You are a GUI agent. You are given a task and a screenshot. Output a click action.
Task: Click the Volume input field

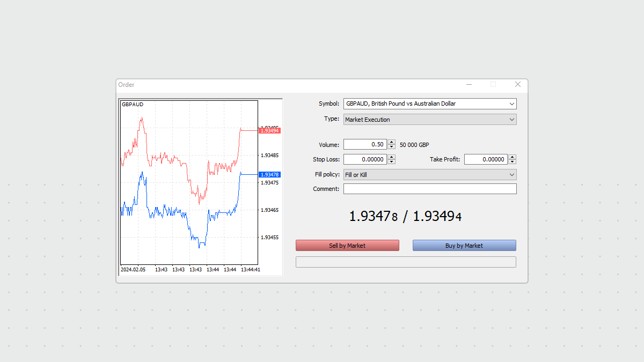click(364, 144)
